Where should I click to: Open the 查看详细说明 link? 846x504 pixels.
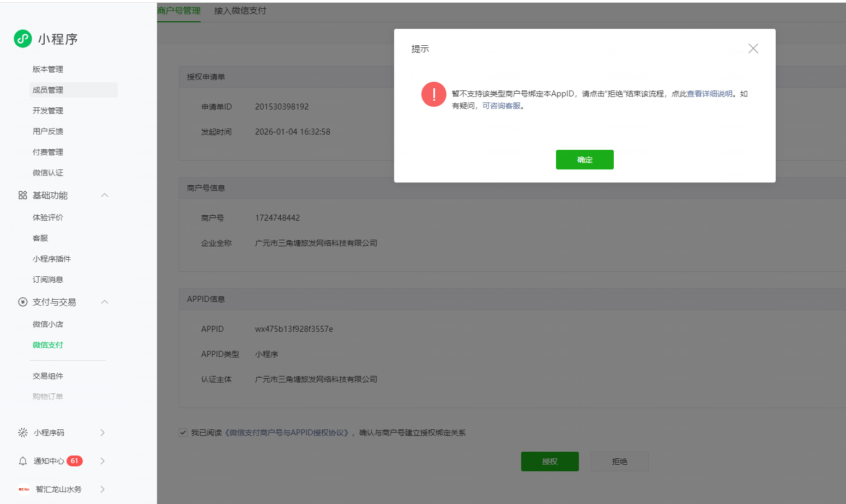click(710, 94)
